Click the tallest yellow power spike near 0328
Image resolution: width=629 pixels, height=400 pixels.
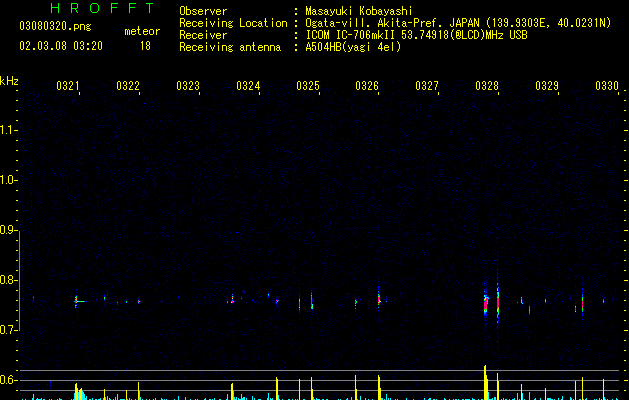tap(485, 382)
